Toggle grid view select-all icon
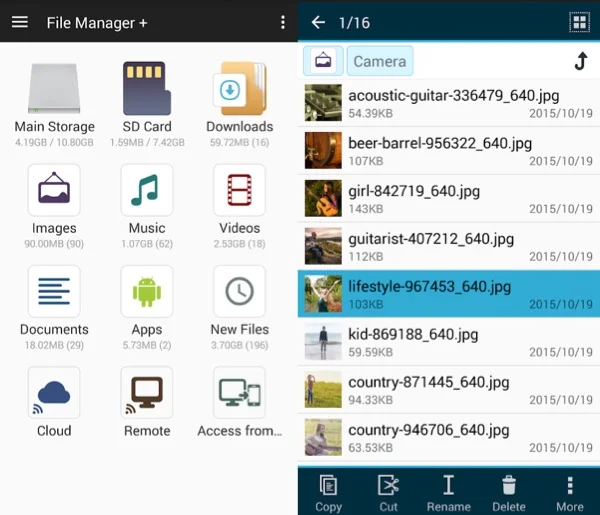Screen dimensions: 600x515 pos(578,22)
